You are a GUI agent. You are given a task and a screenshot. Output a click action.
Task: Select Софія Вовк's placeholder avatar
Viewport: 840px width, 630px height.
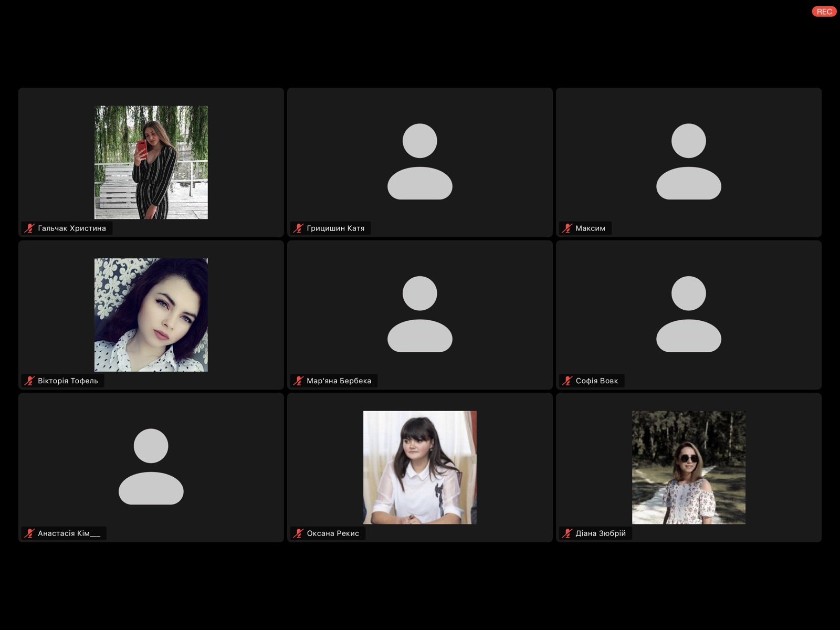click(689, 314)
